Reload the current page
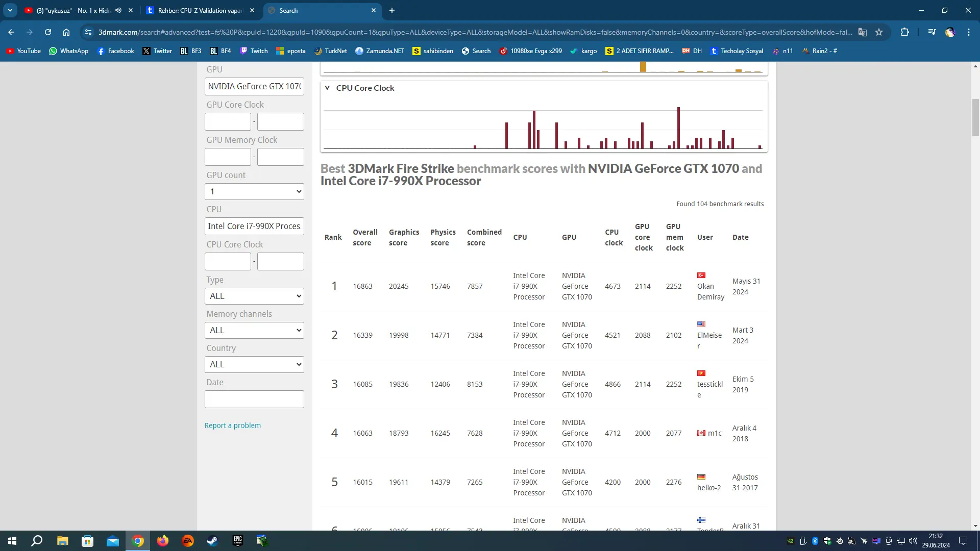Screen dimensions: 980x551 tap(48, 32)
